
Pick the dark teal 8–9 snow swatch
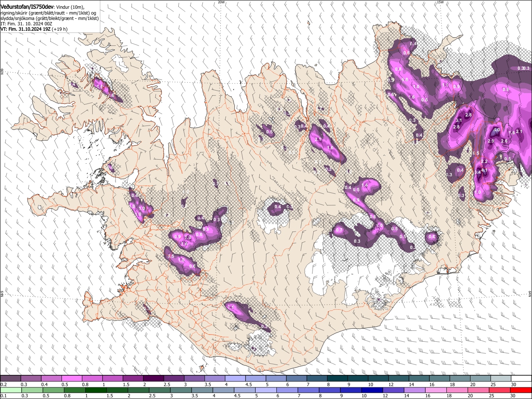pos(337,379)
